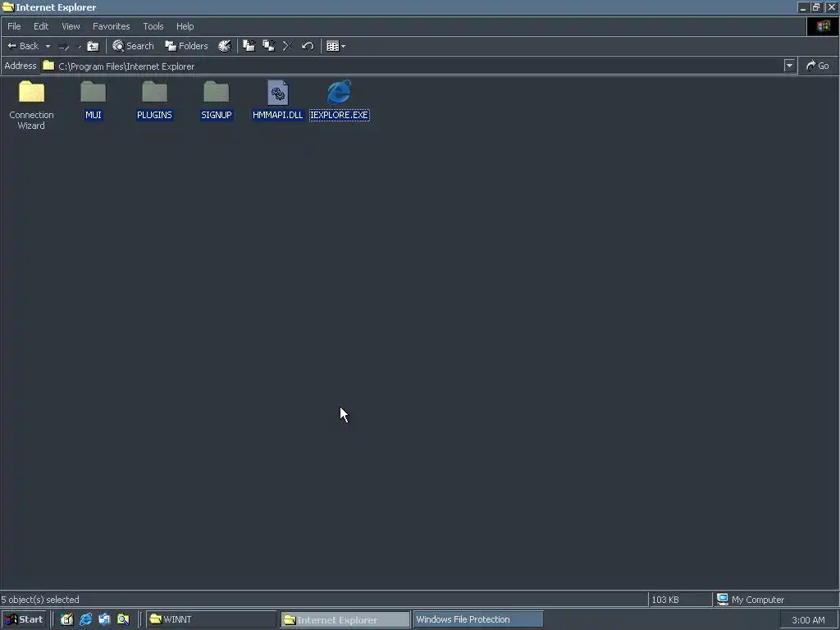Viewport: 840px width, 630px height.
Task: Click the Start button
Action: click(x=25, y=619)
